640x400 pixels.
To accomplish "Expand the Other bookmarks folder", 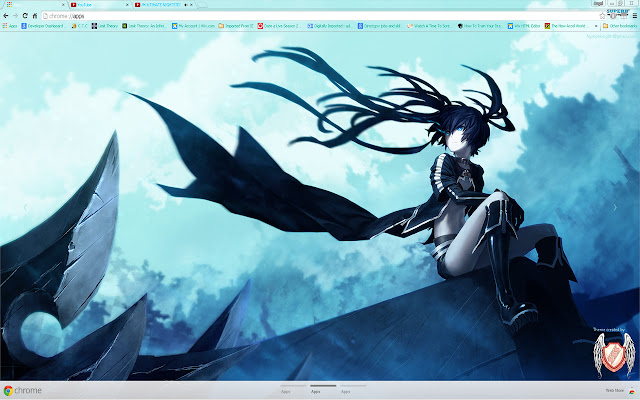I will point(620,26).
